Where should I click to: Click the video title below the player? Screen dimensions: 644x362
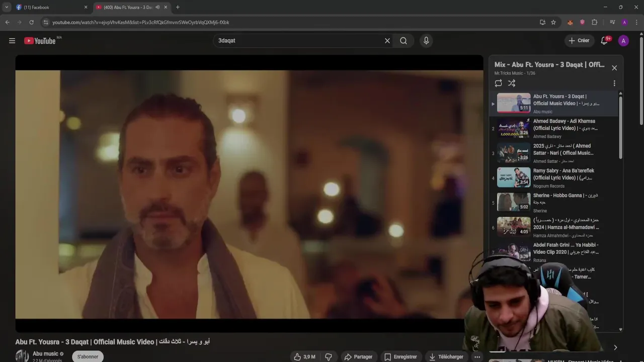(x=112, y=342)
